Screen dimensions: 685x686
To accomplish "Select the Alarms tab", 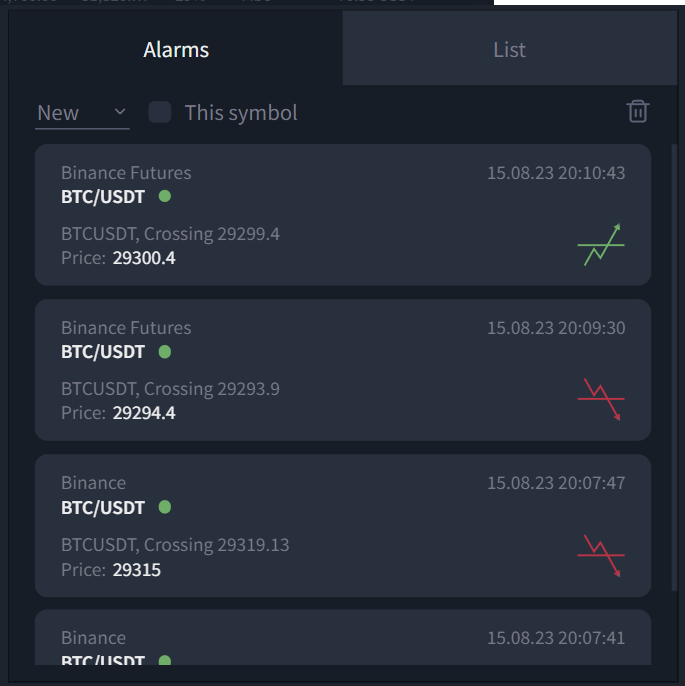I will (176, 48).
